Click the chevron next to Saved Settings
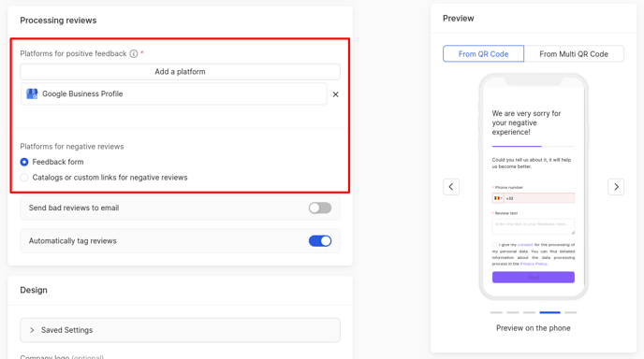 [32, 330]
